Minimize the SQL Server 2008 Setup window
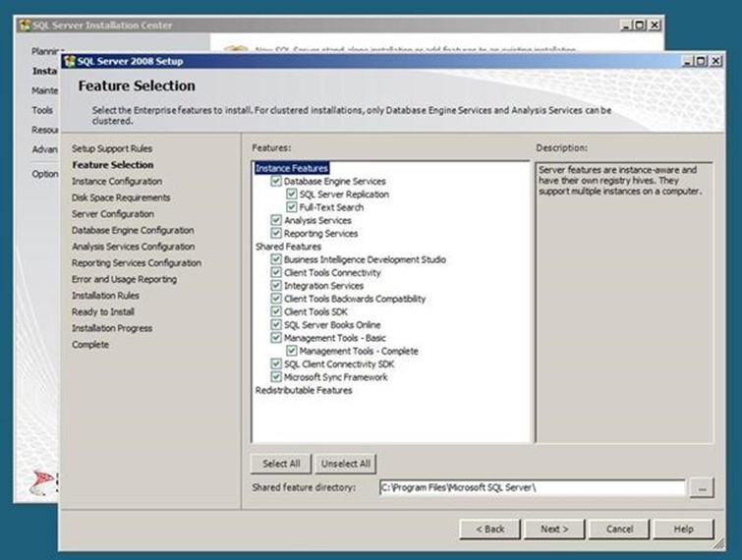This screenshot has width=742, height=560. click(688, 61)
